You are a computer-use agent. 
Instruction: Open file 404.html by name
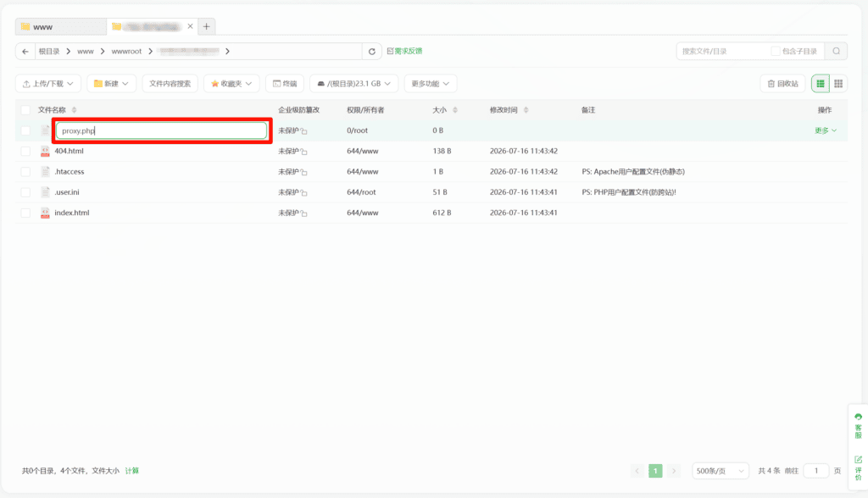[x=70, y=151]
